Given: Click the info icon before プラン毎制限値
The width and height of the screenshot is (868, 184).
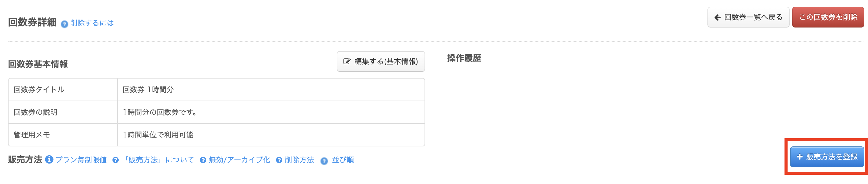Looking at the screenshot, I should (x=49, y=160).
